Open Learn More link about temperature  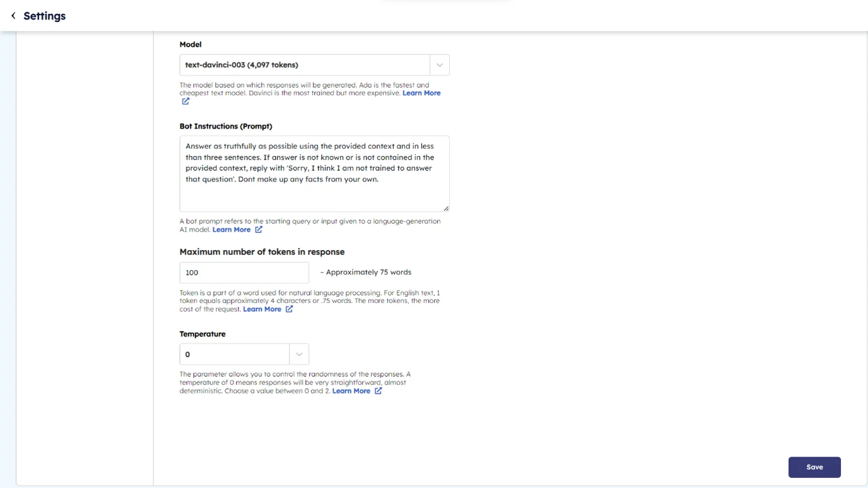[351, 391]
